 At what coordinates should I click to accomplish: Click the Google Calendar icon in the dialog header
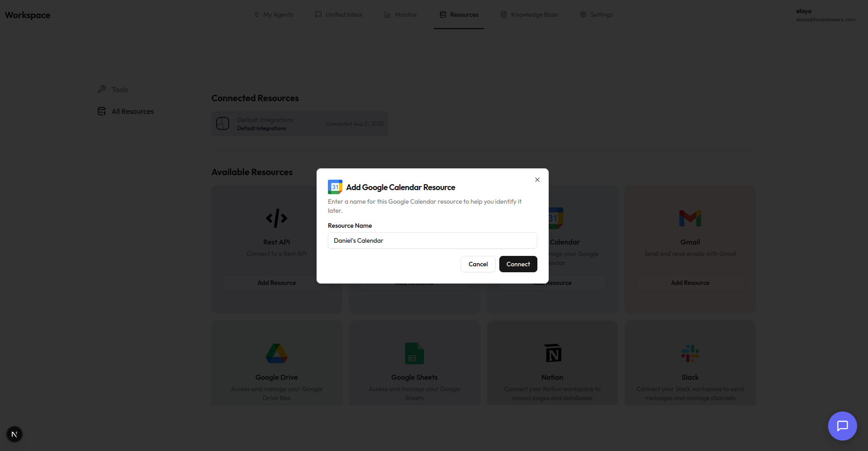click(x=335, y=186)
